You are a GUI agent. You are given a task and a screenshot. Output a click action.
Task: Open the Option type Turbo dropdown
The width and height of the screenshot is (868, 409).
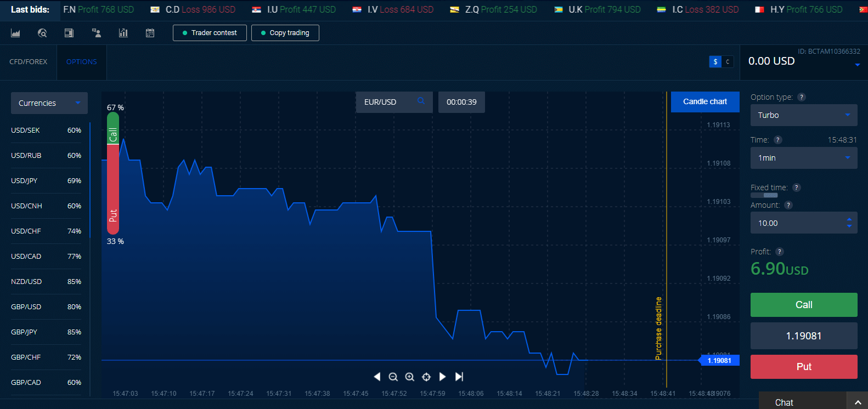pos(804,115)
